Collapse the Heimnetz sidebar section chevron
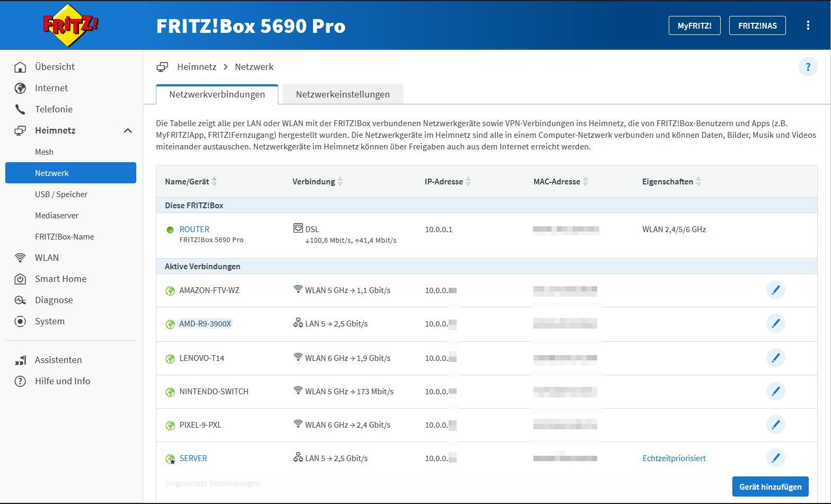 pos(128,130)
